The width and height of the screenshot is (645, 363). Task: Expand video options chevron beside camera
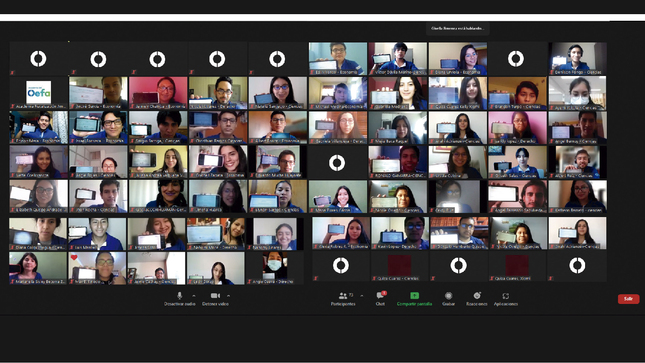[x=228, y=296]
